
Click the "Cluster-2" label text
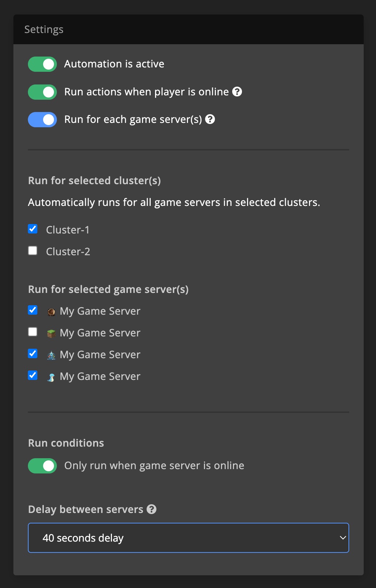(68, 251)
